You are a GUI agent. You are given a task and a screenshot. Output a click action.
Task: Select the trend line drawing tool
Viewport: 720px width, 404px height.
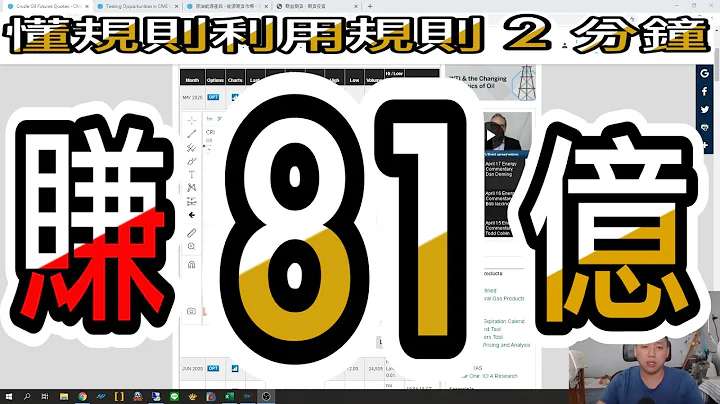(191, 134)
